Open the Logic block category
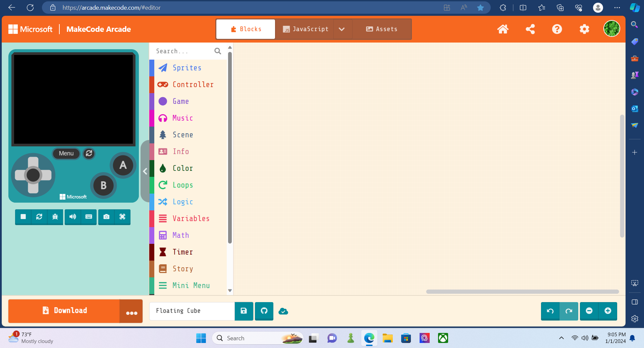Image resolution: width=644 pixels, height=348 pixels. coord(188,202)
